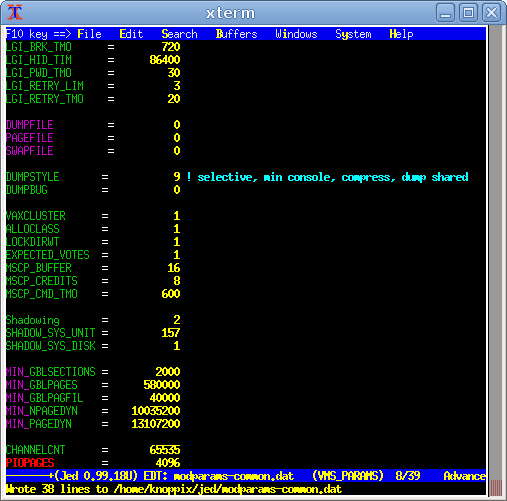Open the Edit menu
This screenshot has width=507, height=501.
(131, 34)
